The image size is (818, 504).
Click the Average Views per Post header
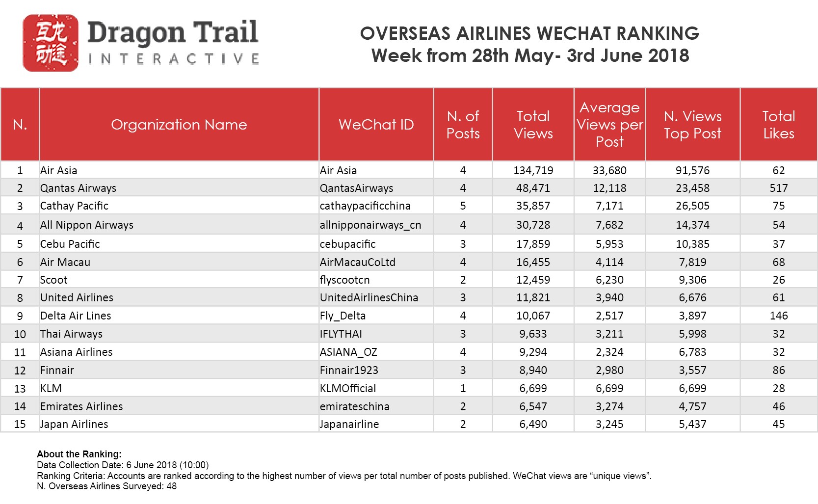pos(609,125)
